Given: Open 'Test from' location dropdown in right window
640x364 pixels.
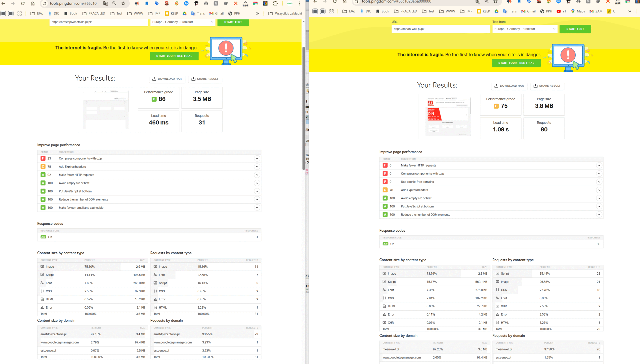Looking at the screenshot, I should click(x=524, y=29).
